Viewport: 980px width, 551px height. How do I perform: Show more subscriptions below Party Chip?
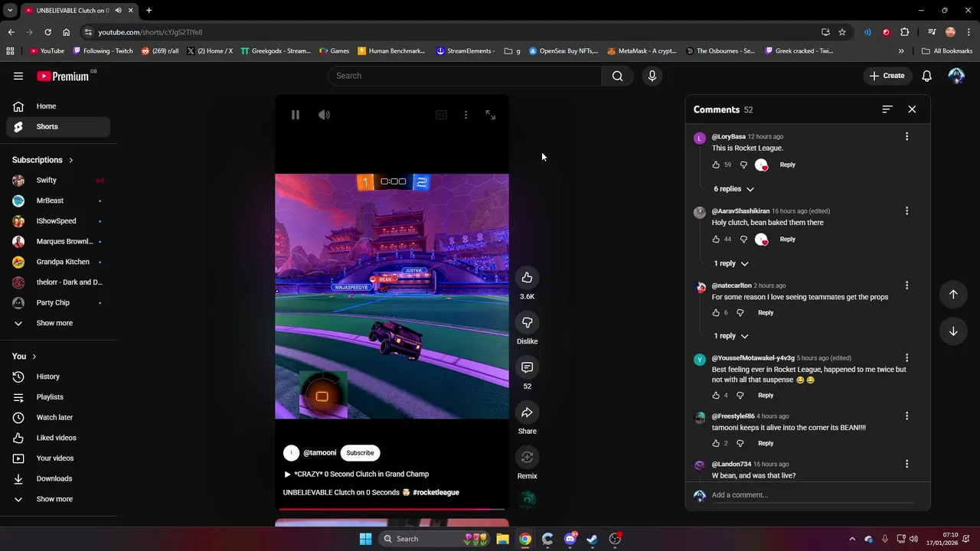pyautogui.click(x=58, y=323)
